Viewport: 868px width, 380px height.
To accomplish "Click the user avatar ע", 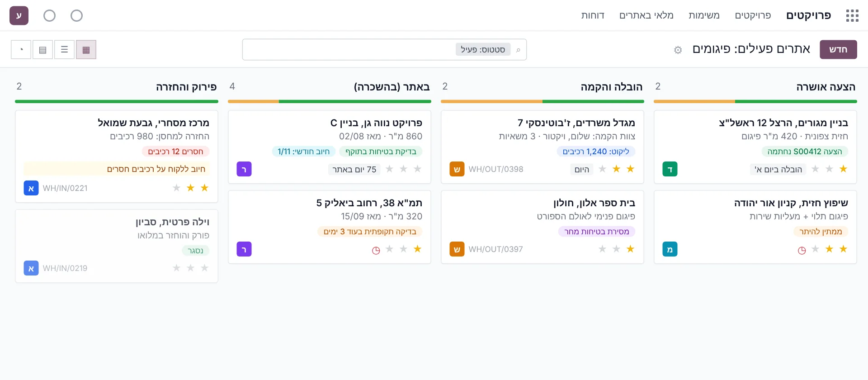I will (x=19, y=16).
